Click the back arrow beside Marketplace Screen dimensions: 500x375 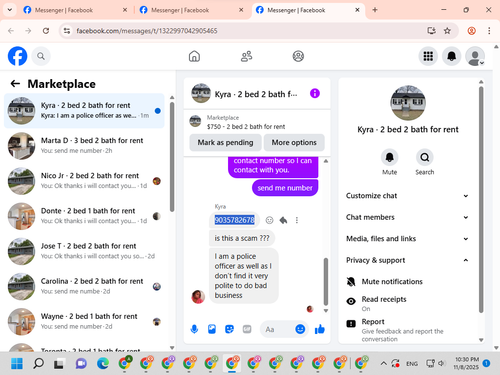[x=15, y=84]
